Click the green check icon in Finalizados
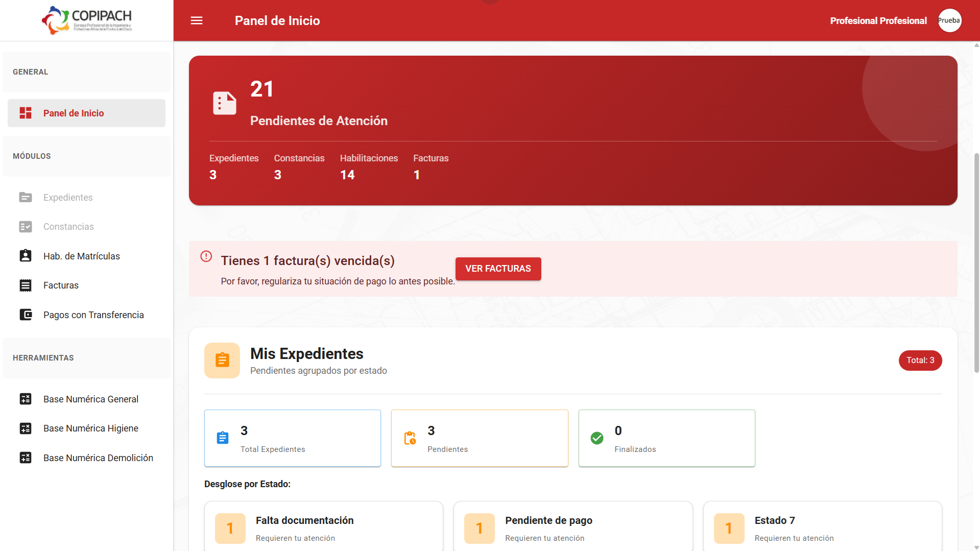 click(597, 438)
